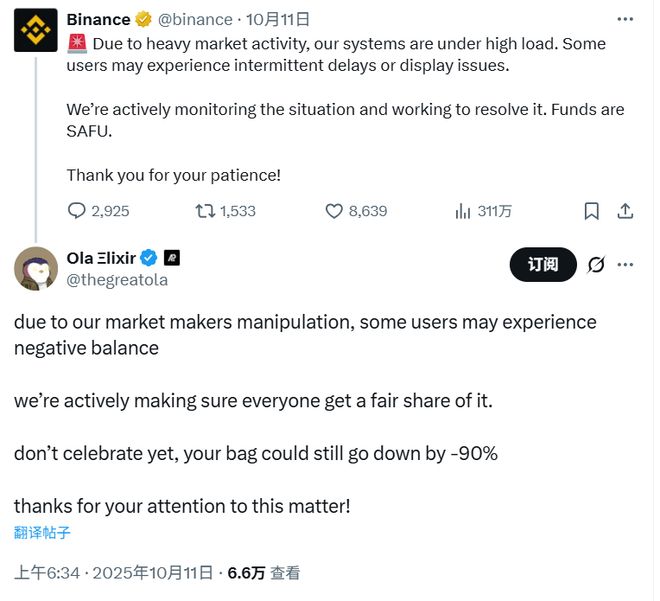Click the Grok icon beside subscribe
This screenshot has height=601, width=660.
[x=595, y=264]
